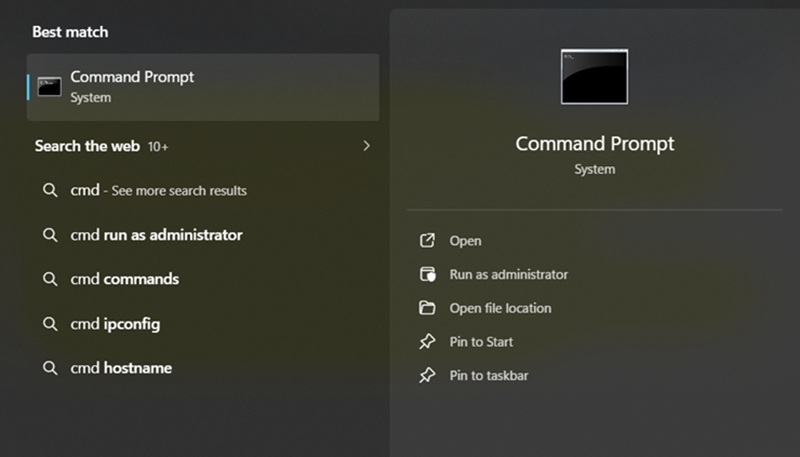
Task: Expand the Search the web arrow
Action: (366, 146)
